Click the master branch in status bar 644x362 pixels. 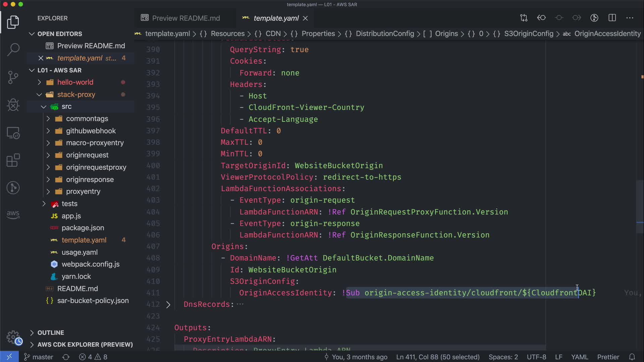pos(39,357)
